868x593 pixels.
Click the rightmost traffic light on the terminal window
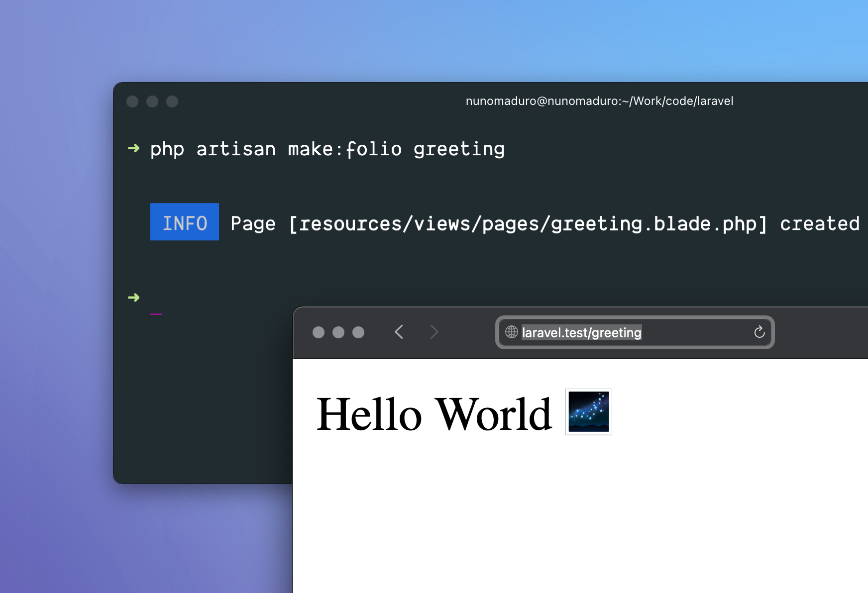[173, 101]
